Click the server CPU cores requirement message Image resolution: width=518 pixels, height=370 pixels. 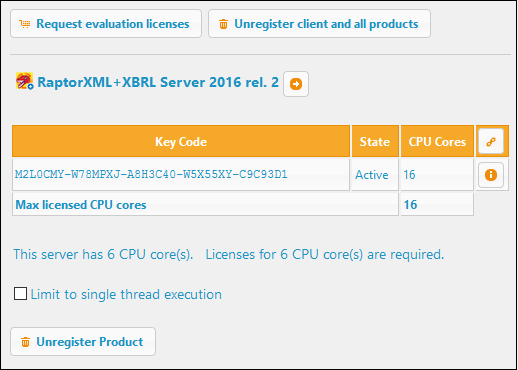click(229, 255)
